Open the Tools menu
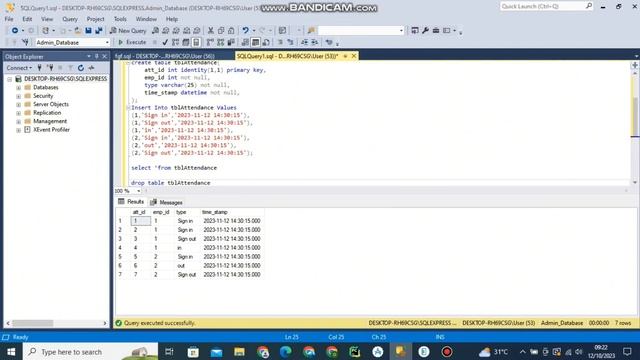Image resolution: width=640 pixels, height=360 pixels. (x=120, y=19)
